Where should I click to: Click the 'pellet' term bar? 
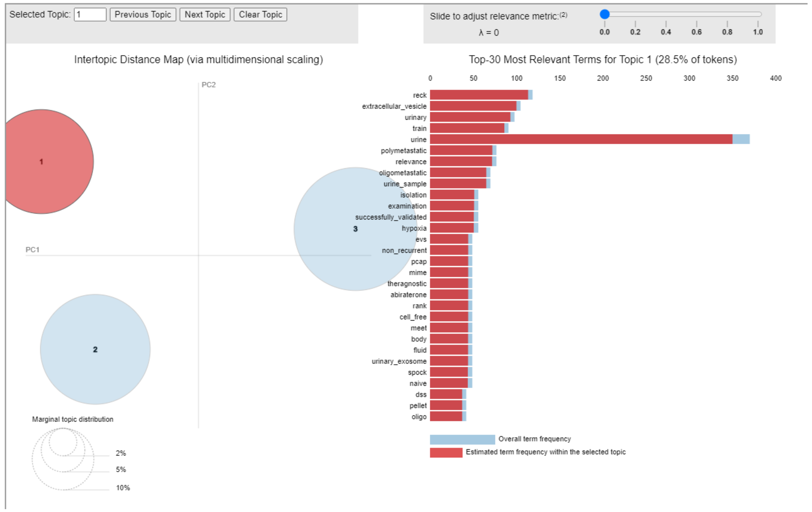click(x=446, y=405)
